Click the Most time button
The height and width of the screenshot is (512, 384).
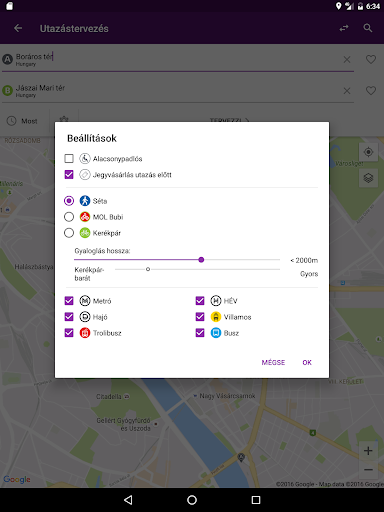pyautogui.click(x=23, y=121)
